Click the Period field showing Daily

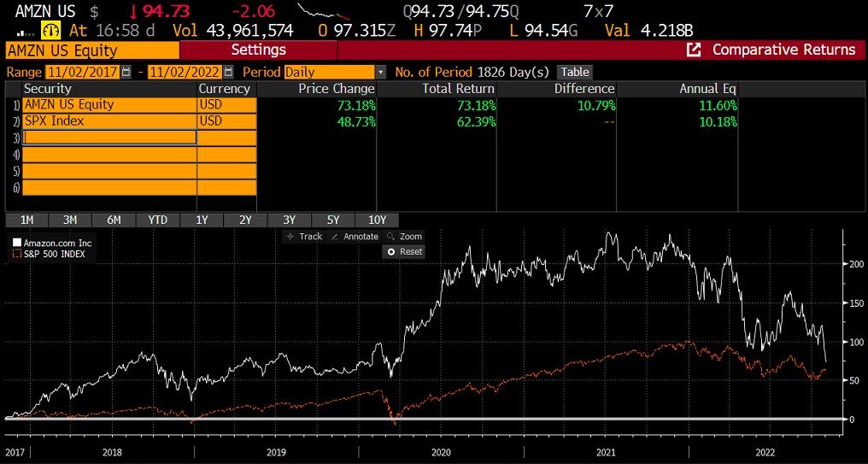[330, 72]
